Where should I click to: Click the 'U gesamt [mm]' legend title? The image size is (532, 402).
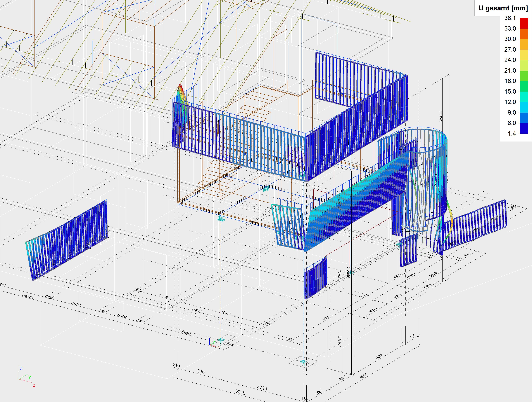(503, 8)
